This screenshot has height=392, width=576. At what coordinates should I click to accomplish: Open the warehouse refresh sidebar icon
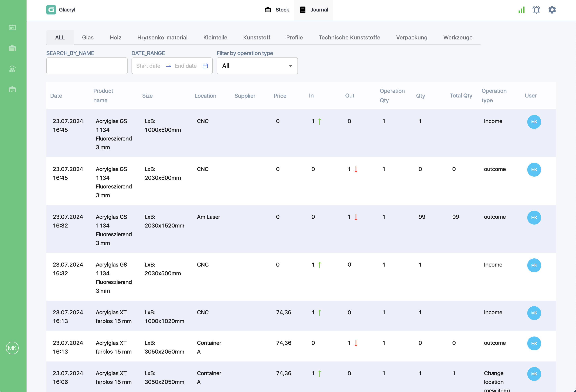(x=12, y=89)
